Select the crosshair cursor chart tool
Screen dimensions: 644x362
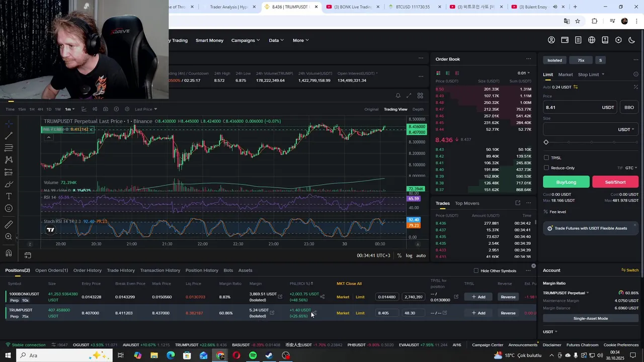click(9, 124)
